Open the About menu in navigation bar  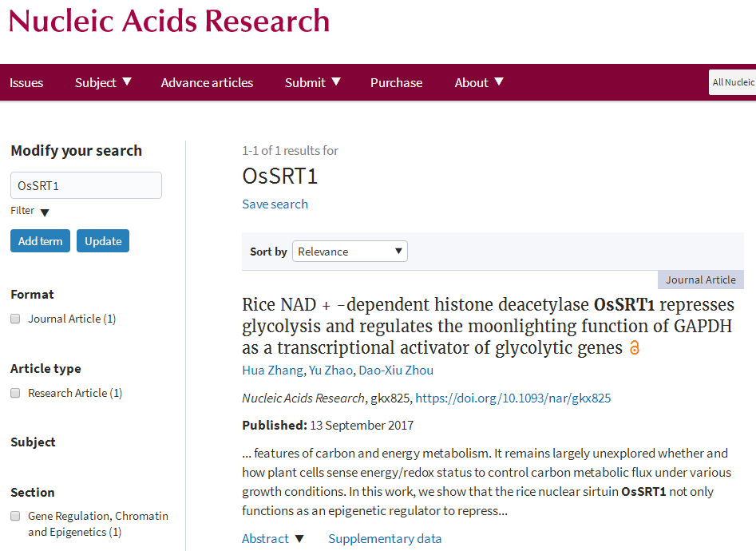(x=479, y=82)
